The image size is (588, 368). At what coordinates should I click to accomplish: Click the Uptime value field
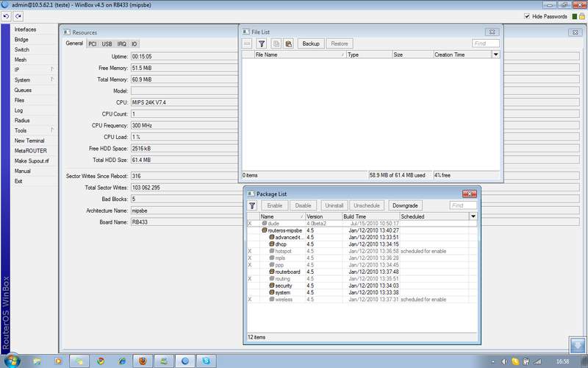(x=184, y=57)
